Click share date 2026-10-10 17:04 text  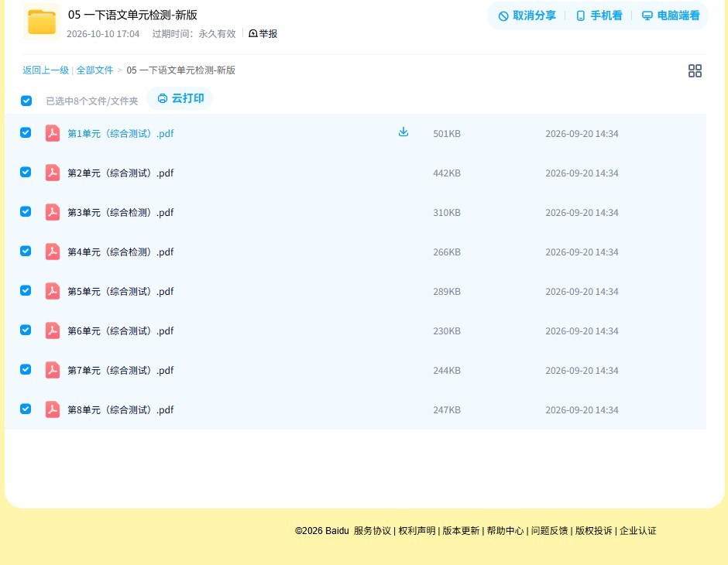point(103,34)
